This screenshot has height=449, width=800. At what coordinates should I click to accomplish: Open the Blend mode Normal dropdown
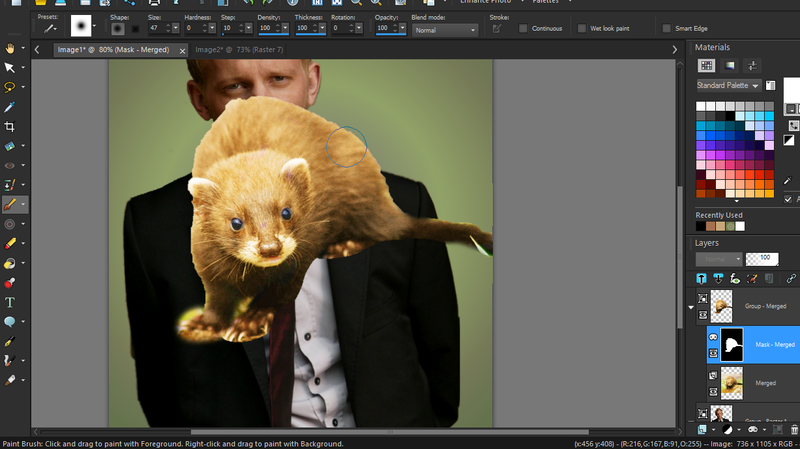pos(445,30)
